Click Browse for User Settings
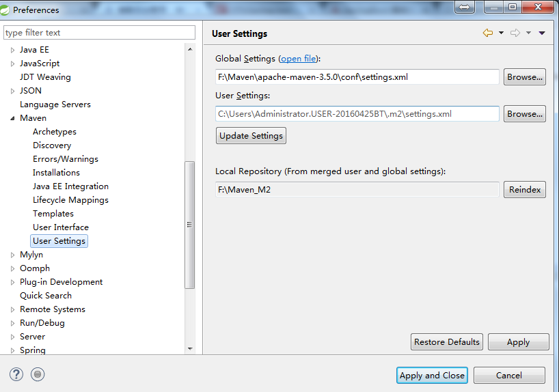The width and height of the screenshot is (559, 392). 525,114
